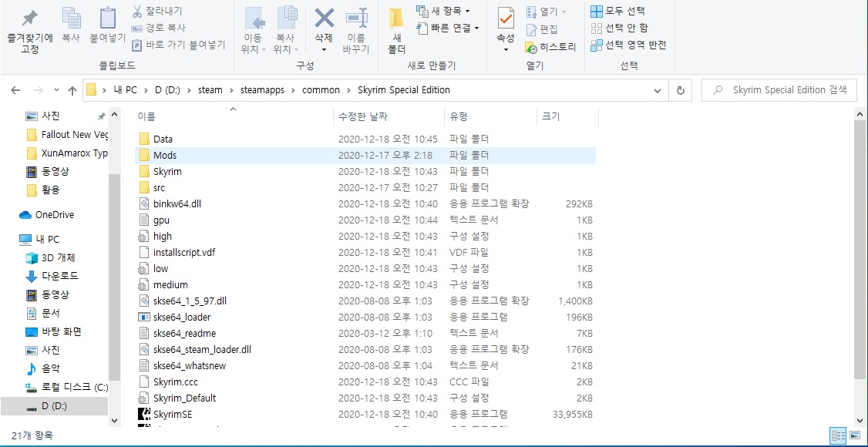
Task: Click the Edit (편집) ribbon button
Action: click(541, 29)
